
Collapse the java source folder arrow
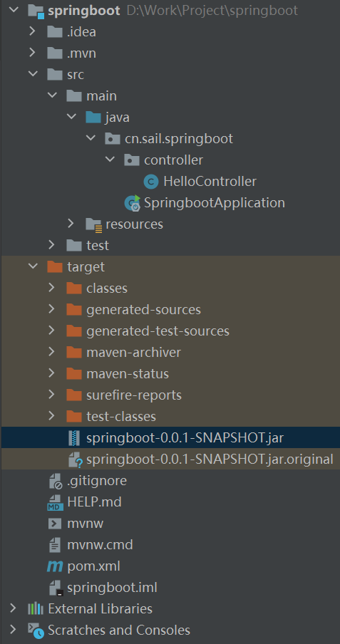point(71,117)
